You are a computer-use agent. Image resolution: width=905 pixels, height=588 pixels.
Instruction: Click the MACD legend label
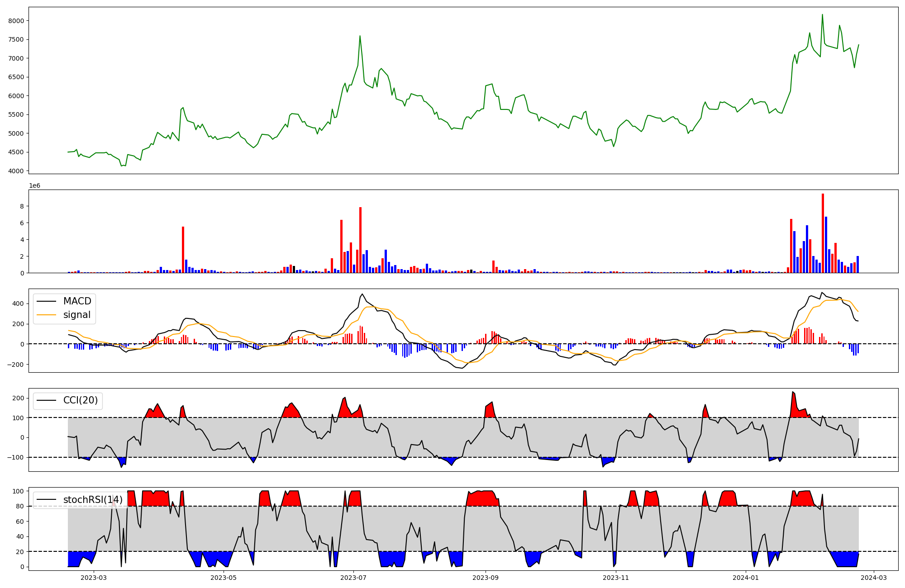click(x=77, y=301)
